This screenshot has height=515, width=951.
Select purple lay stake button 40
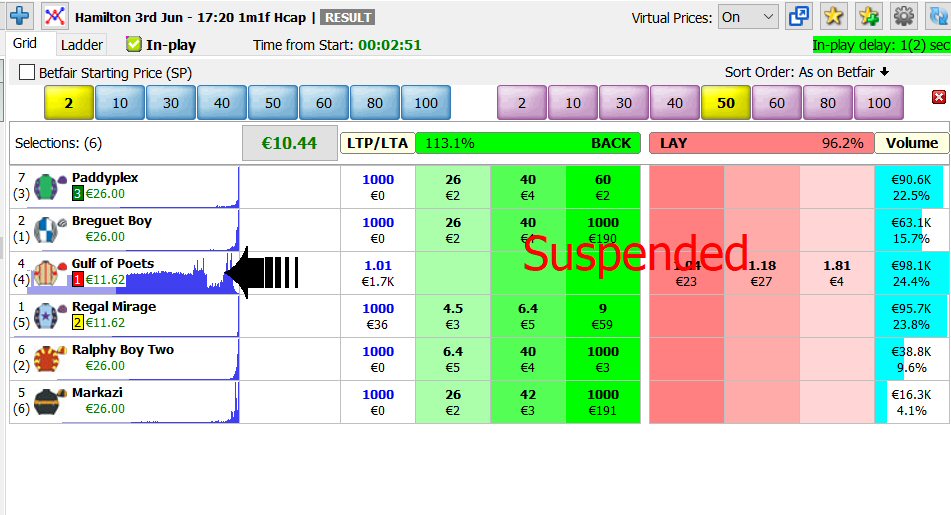[x=675, y=103]
